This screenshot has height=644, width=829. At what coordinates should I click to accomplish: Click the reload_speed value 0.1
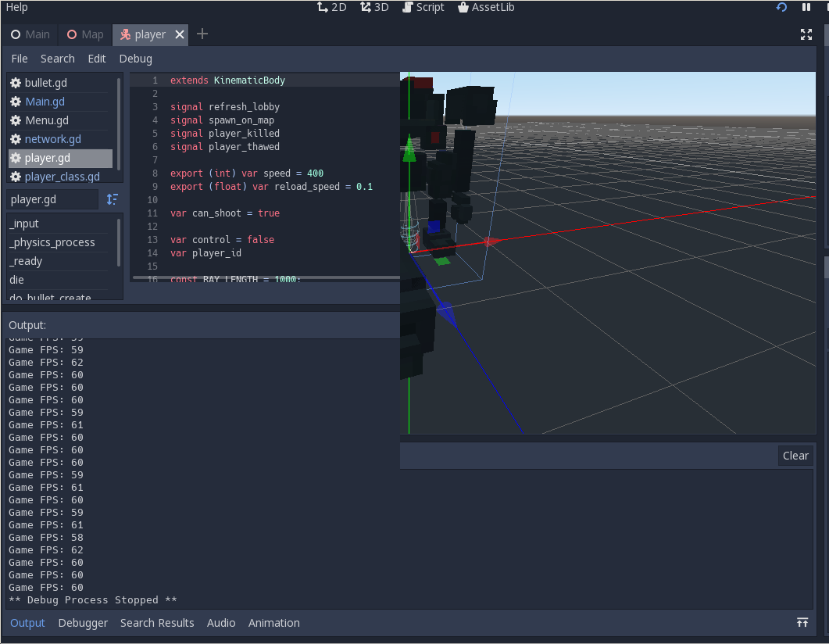[364, 187]
